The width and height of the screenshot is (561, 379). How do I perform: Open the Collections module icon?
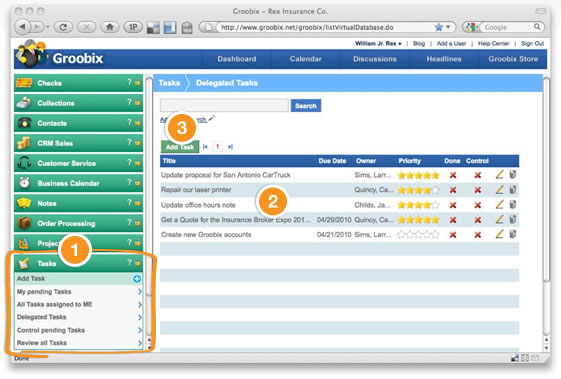pos(24,103)
